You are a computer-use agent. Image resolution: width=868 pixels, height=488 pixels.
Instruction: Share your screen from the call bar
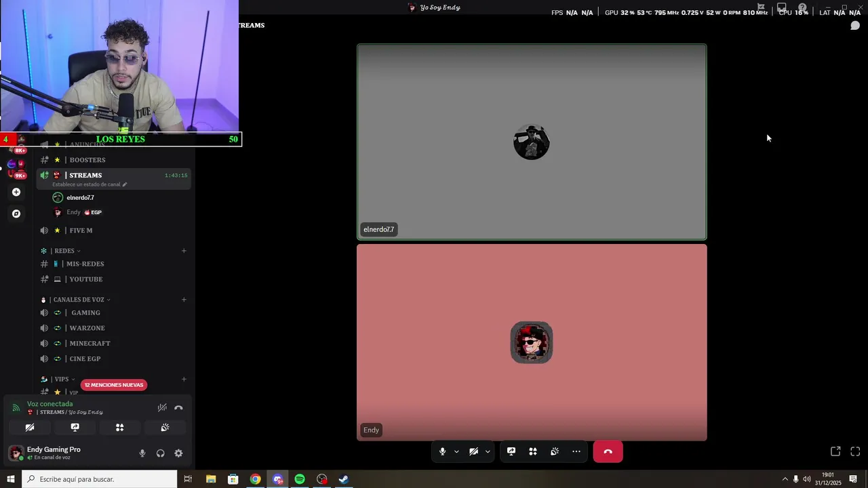tap(511, 451)
